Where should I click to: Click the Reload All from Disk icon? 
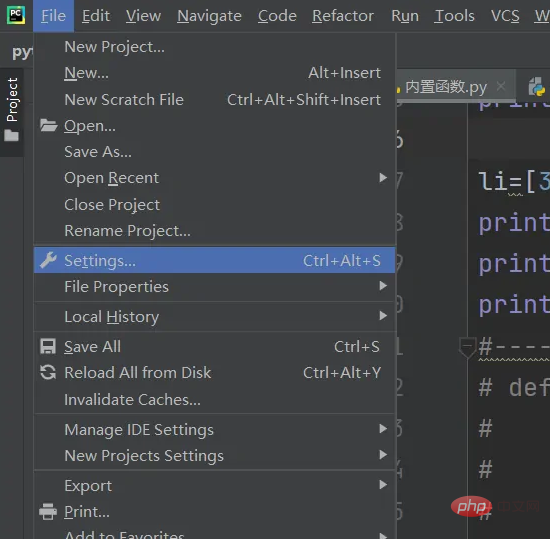click(48, 372)
